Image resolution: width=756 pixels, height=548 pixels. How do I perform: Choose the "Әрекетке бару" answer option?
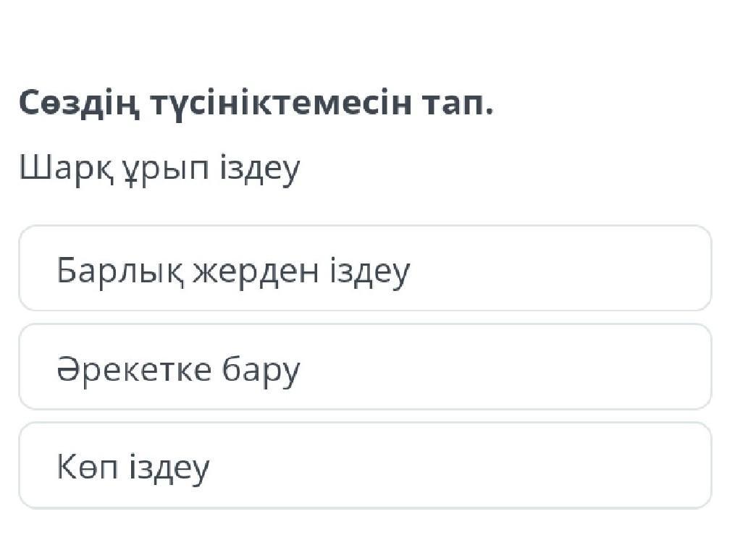(x=364, y=367)
